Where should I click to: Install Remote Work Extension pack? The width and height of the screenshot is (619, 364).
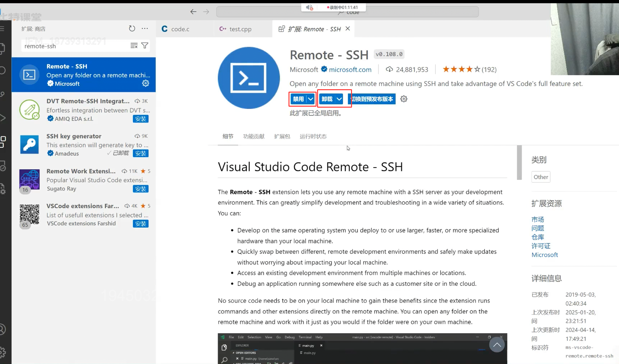point(141,189)
